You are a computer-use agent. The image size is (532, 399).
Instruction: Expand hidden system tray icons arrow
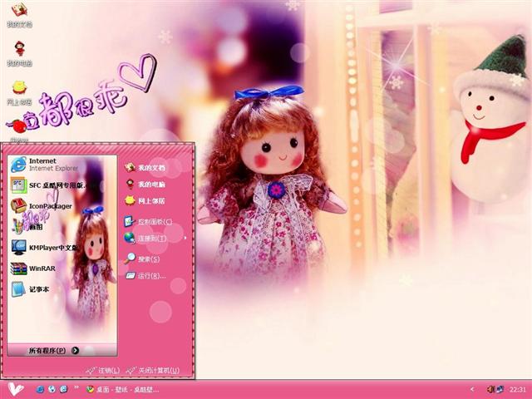(472, 390)
